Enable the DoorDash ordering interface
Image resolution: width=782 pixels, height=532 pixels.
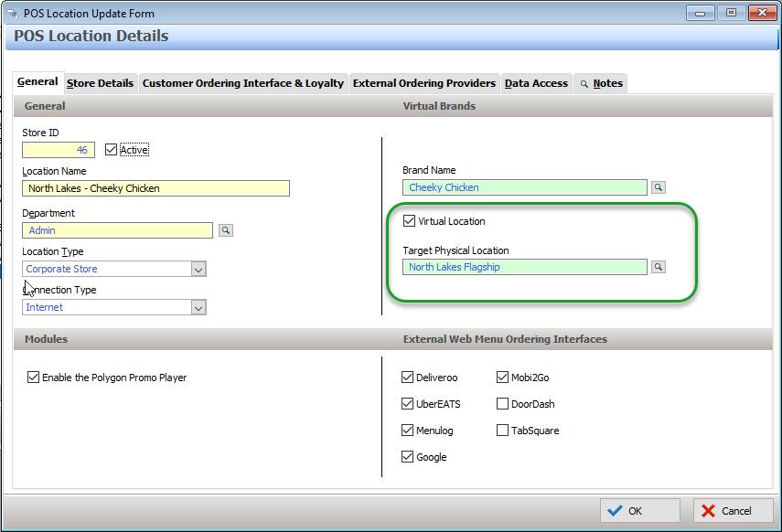pyautogui.click(x=503, y=404)
